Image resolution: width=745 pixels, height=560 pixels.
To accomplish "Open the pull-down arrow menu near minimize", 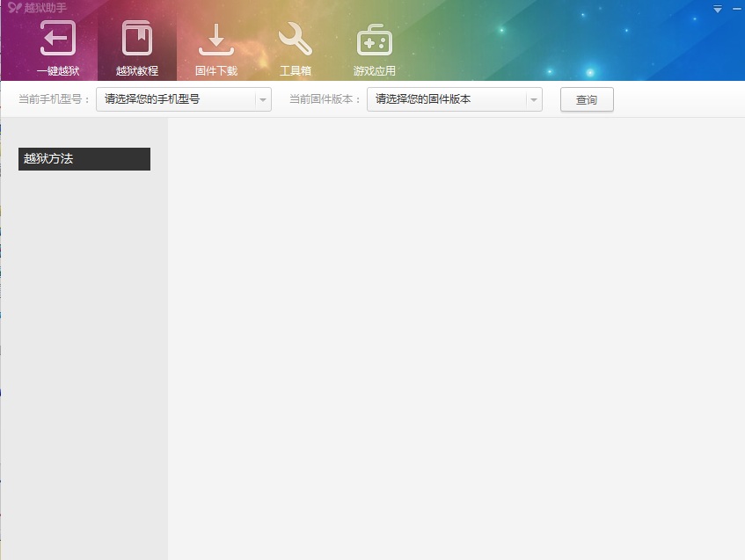I will 716,7.
